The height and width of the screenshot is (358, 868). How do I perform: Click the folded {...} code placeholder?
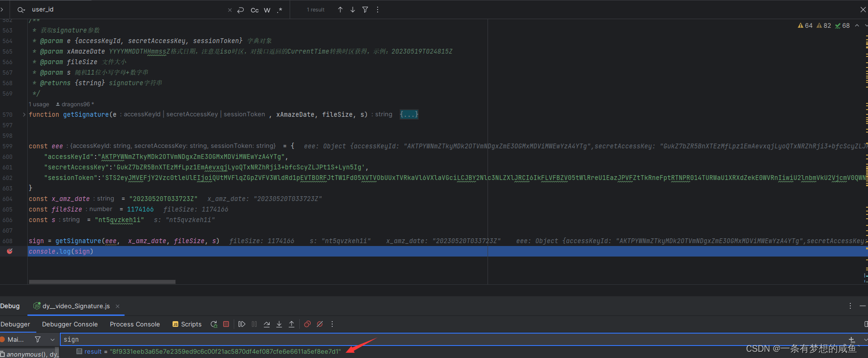tap(409, 114)
